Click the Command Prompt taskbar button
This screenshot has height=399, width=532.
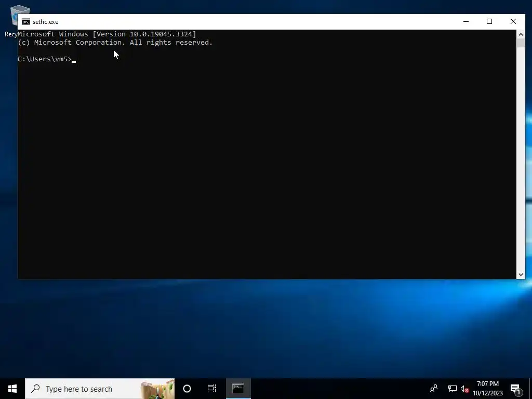pos(238,389)
